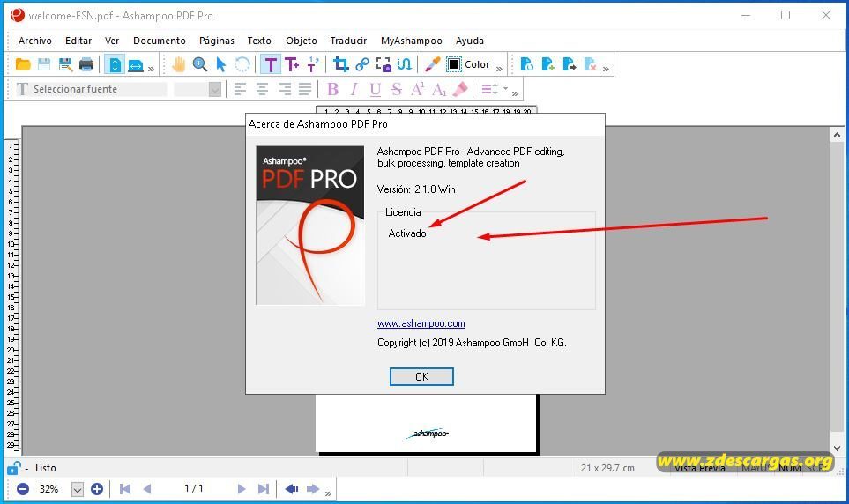Click the Save disk icon

coord(44,64)
